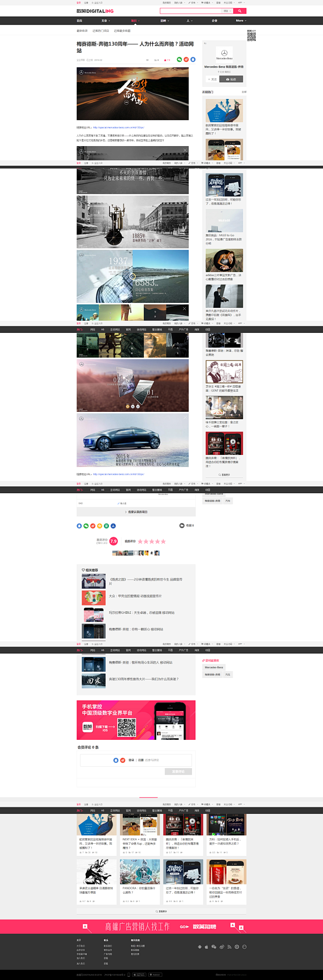Open 芝华士 周三喝一杯 sidebar item
This screenshot has width=323, height=980.
tap(224, 389)
